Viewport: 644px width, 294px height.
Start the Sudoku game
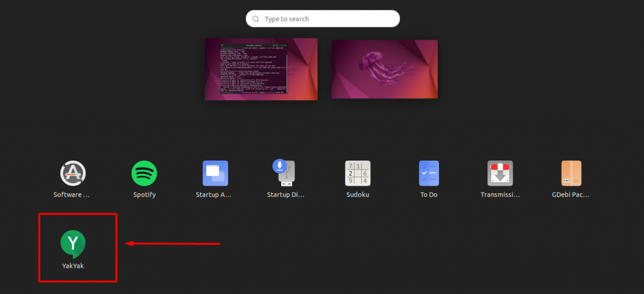pos(358,173)
